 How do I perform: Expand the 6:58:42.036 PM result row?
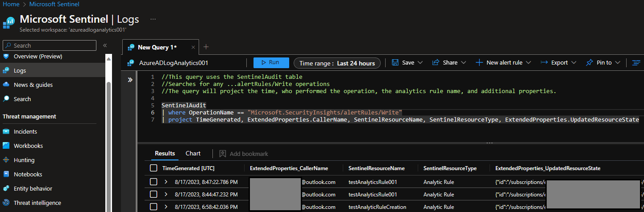(166, 207)
